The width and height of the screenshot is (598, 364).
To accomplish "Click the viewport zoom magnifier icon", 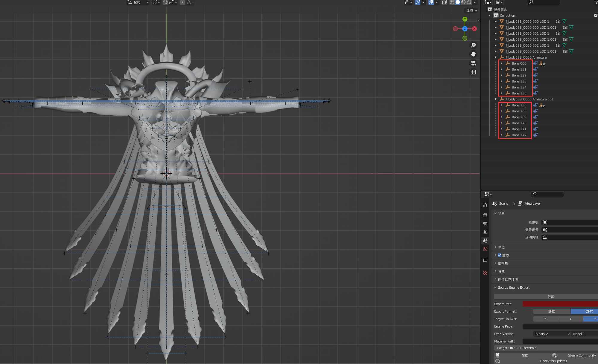I will (x=473, y=45).
